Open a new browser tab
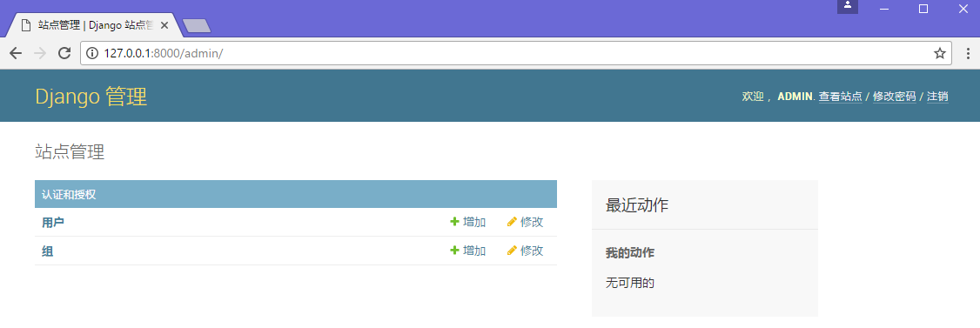980x328 pixels. click(196, 25)
